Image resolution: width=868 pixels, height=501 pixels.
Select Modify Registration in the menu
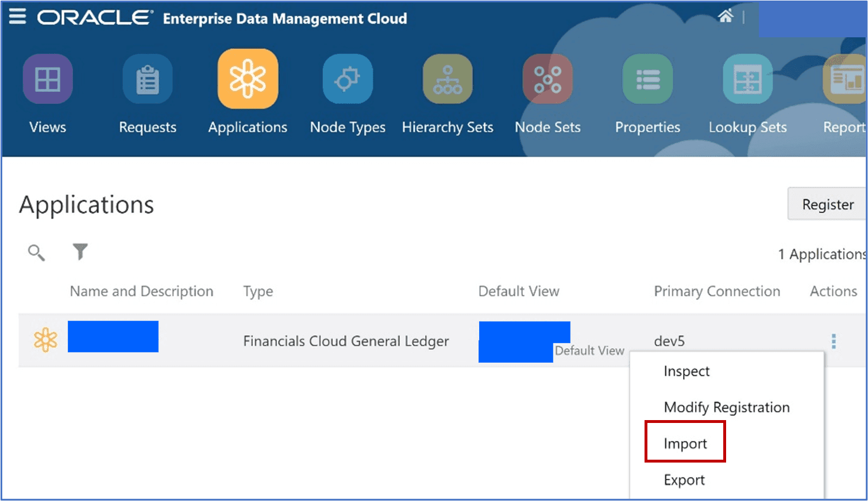[x=726, y=407]
